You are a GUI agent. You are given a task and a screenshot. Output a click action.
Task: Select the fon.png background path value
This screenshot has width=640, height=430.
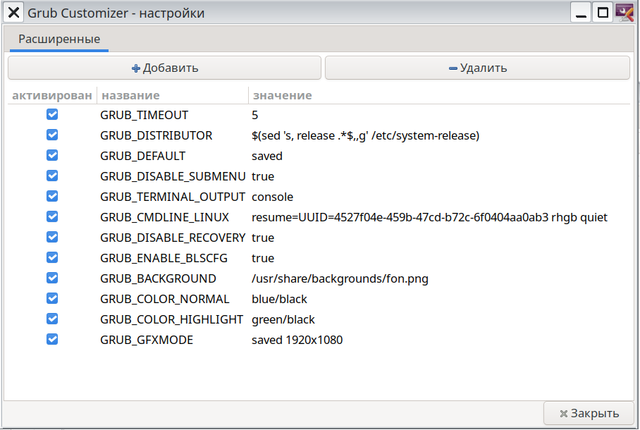[x=340, y=279]
